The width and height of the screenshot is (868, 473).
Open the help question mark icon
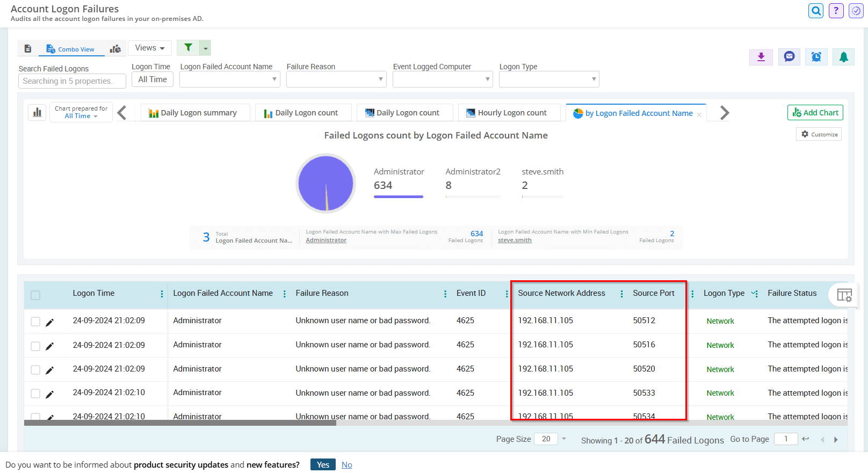[836, 11]
